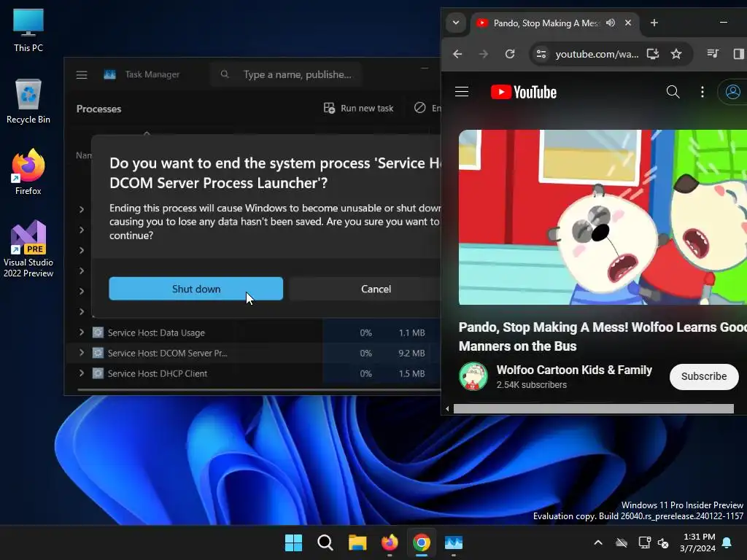Switch to Firefox in taskbar
This screenshot has width=747, height=560.
tap(390, 542)
